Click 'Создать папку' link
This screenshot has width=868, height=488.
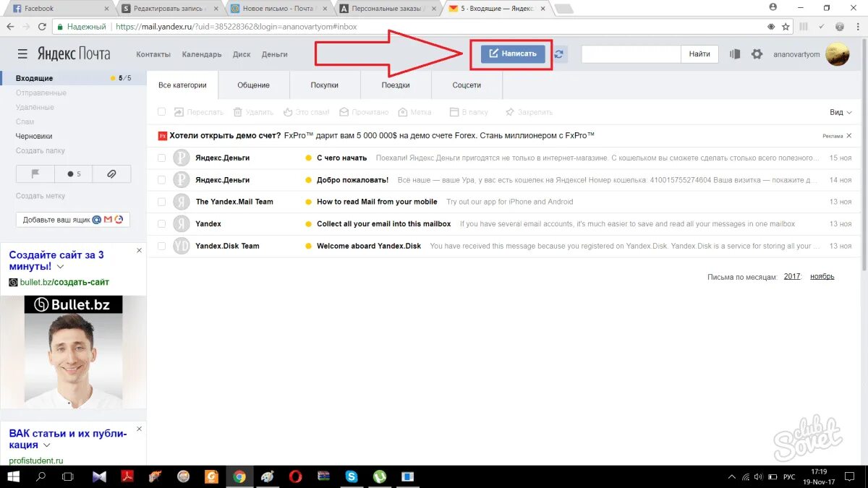coord(41,150)
